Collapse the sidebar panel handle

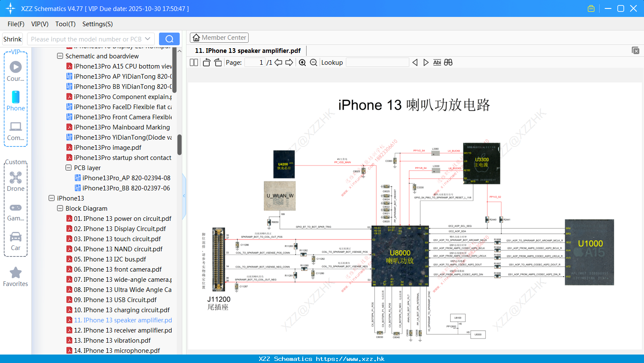184,195
